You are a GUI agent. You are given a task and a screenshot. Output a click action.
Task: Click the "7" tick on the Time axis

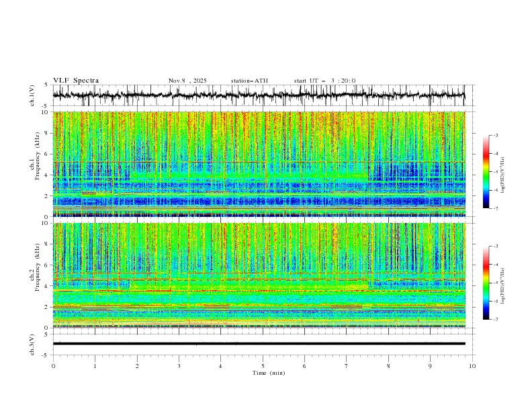point(347,366)
